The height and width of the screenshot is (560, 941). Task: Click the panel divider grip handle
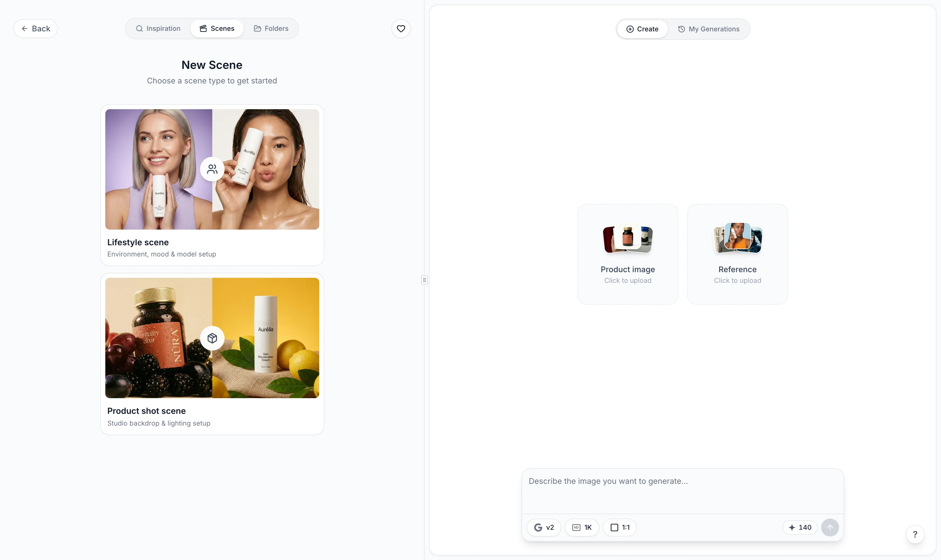pos(424,280)
